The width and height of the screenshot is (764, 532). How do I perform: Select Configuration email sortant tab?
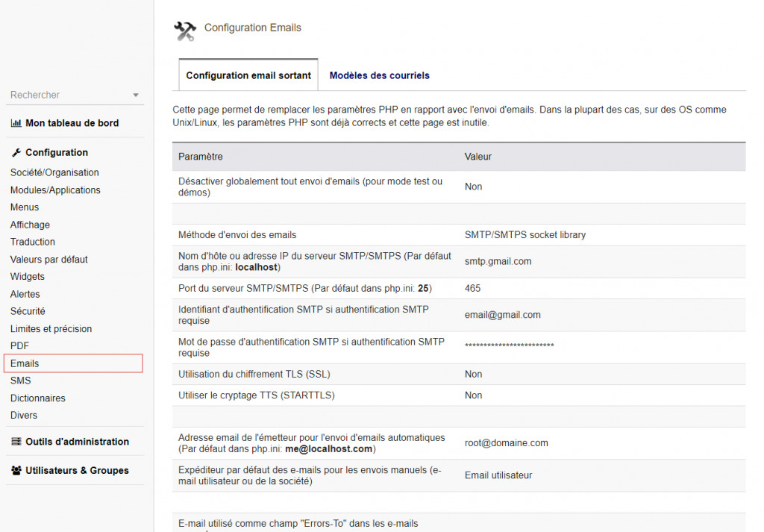(248, 75)
